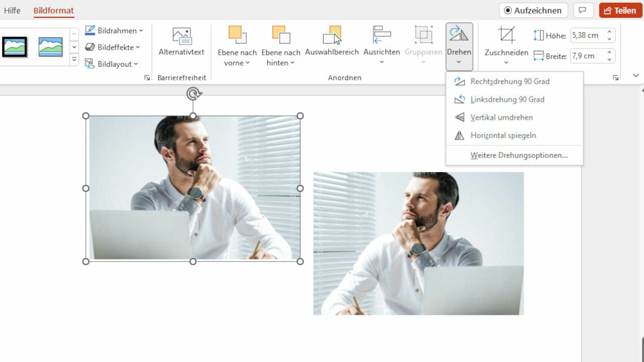
Task: Open the Bildlayout dropdown
Action: 111,64
